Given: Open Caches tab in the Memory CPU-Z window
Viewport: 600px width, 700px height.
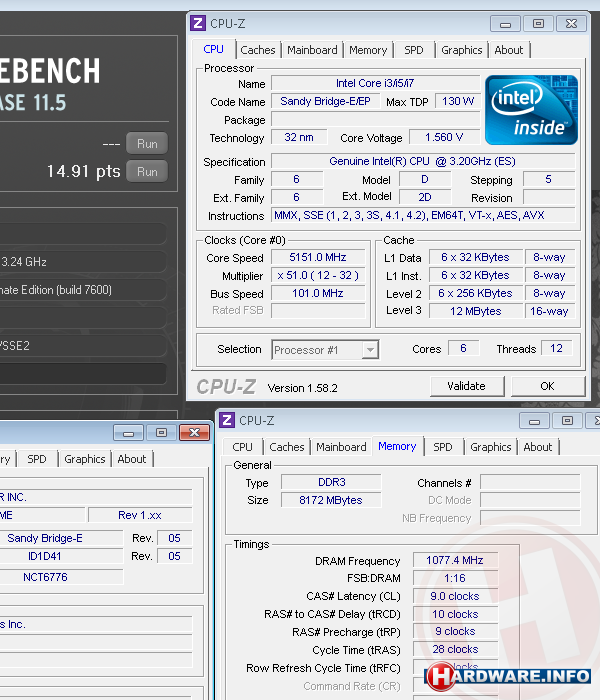Looking at the screenshot, I should pos(287,447).
